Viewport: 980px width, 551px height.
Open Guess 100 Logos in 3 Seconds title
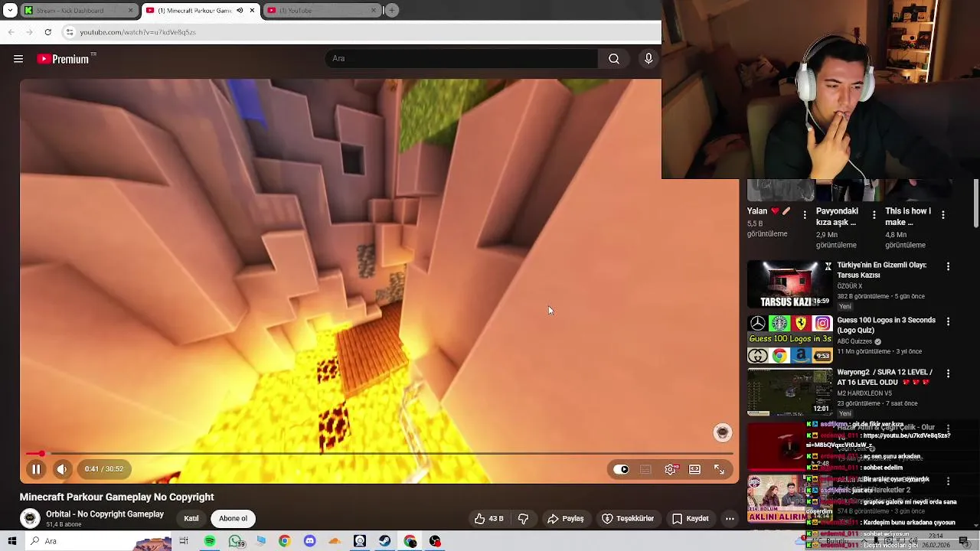pyautogui.click(x=887, y=325)
